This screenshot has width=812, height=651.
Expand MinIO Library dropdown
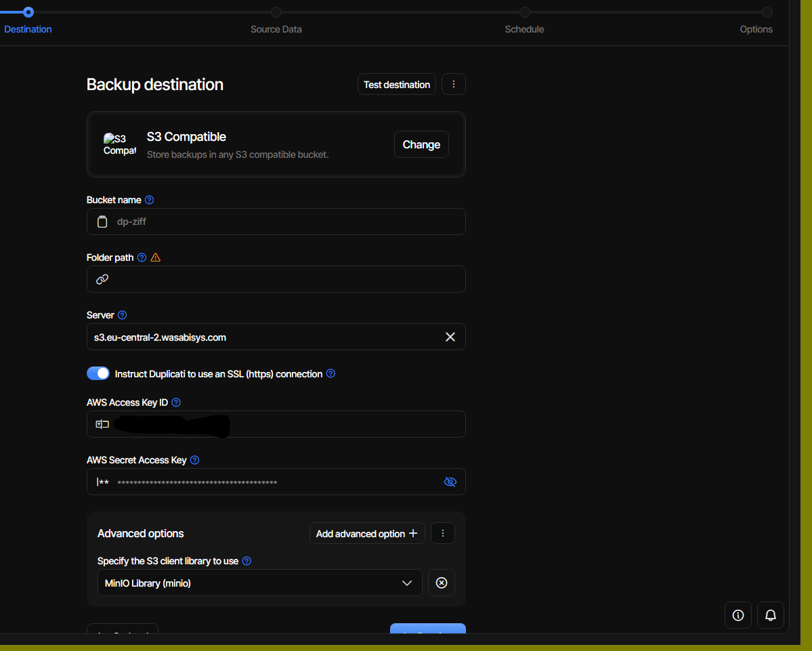pos(259,583)
